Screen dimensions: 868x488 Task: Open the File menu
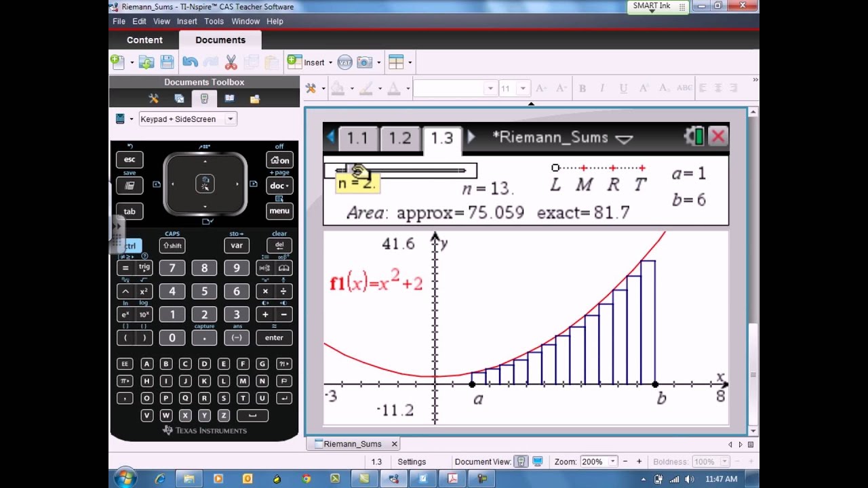[119, 22]
